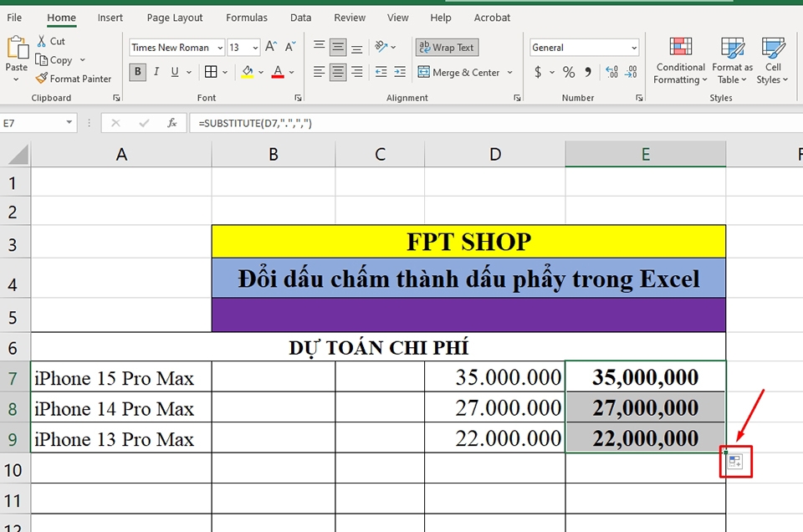This screenshot has width=803, height=532.
Task: Align text left
Action: [x=319, y=72]
